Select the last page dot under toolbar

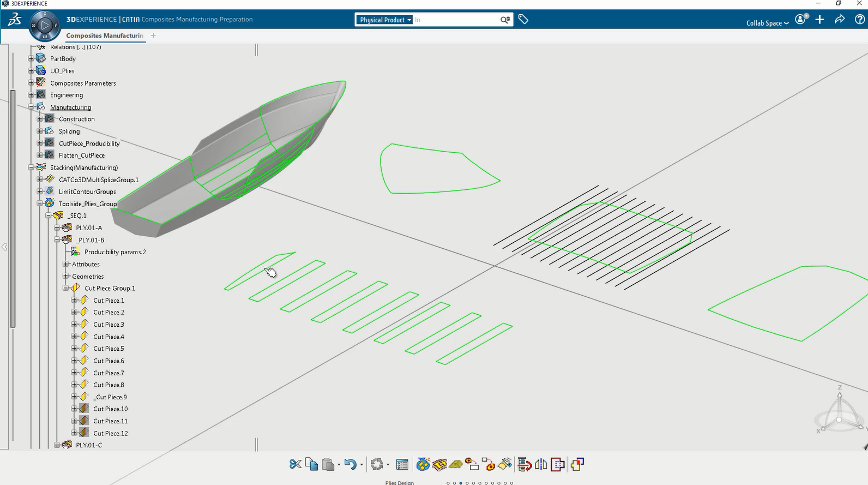point(511,483)
